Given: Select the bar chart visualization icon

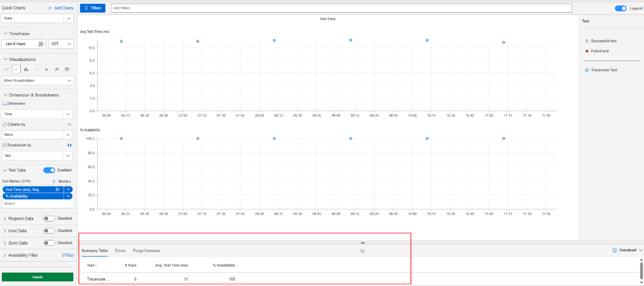Looking at the screenshot, I should tap(26, 69).
